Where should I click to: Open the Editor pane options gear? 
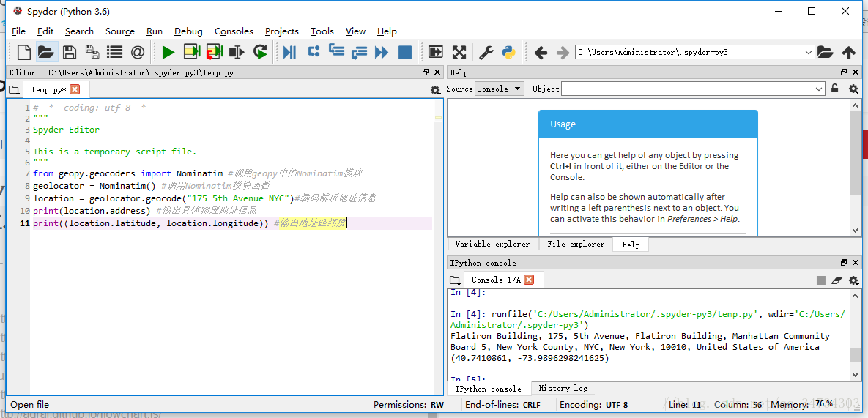[435, 89]
